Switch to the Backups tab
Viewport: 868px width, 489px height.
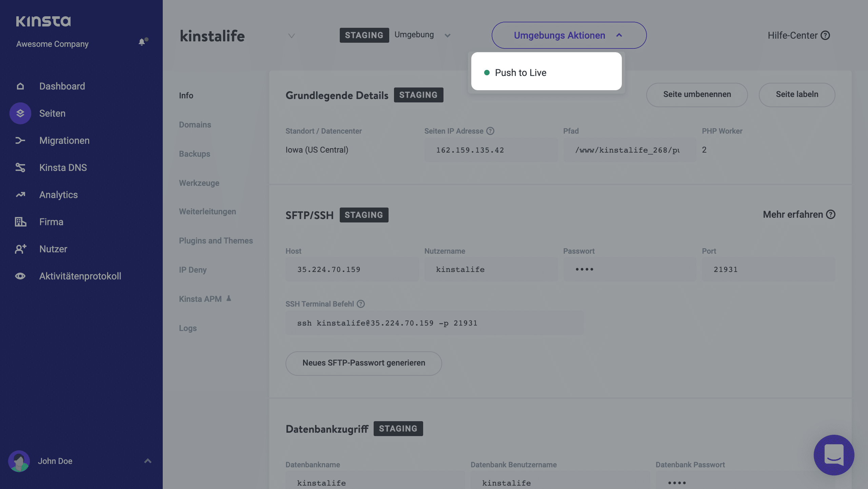point(194,154)
